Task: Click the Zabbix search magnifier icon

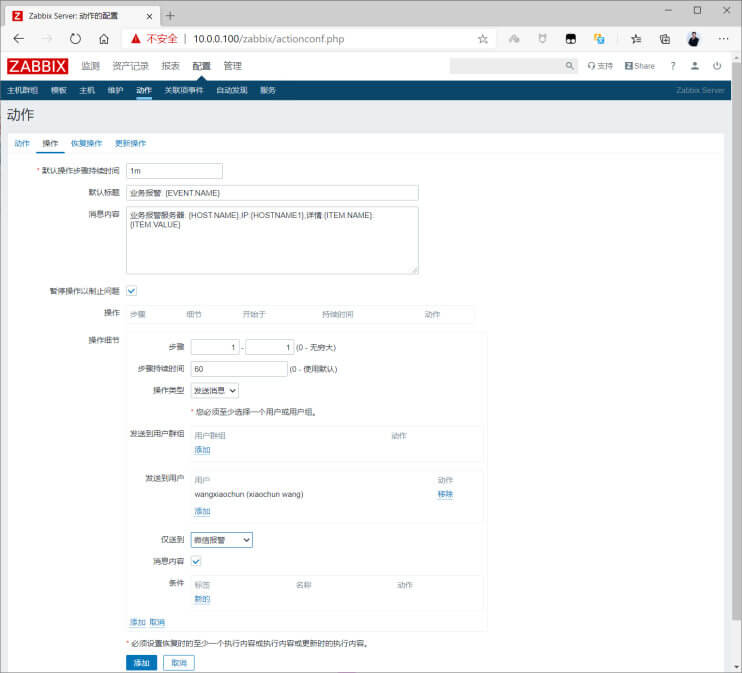Action: pos(570,66)
